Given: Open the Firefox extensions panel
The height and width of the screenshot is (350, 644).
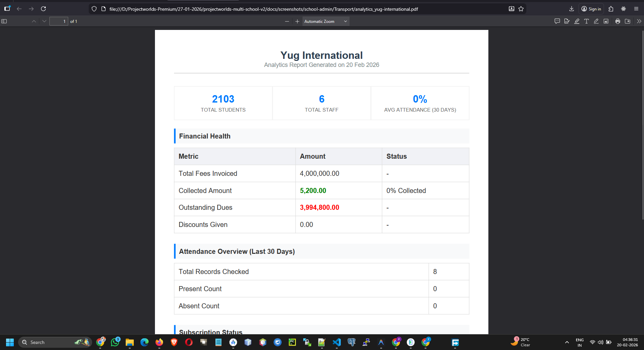Looking at the screenshot, I should (x=611, y=9).
